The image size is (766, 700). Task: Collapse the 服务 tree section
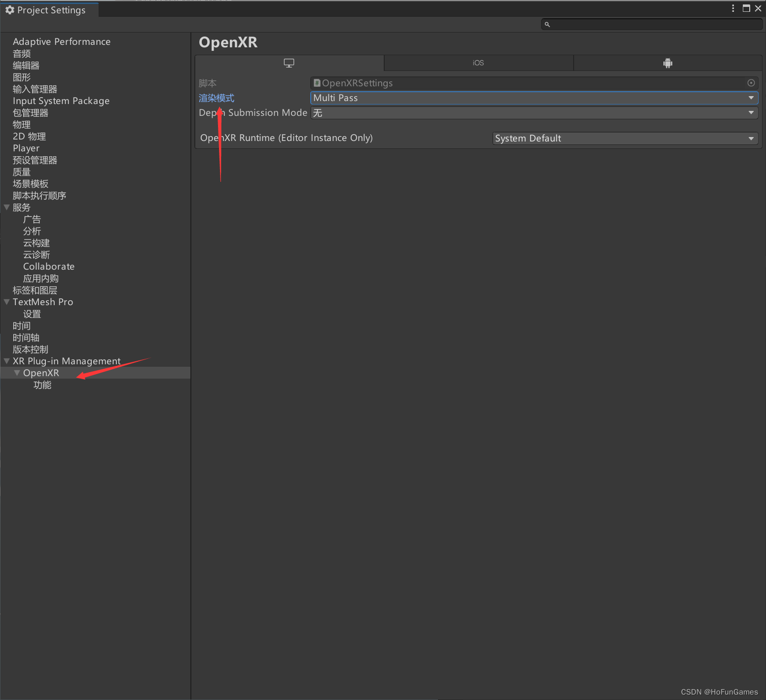[7, 208]
